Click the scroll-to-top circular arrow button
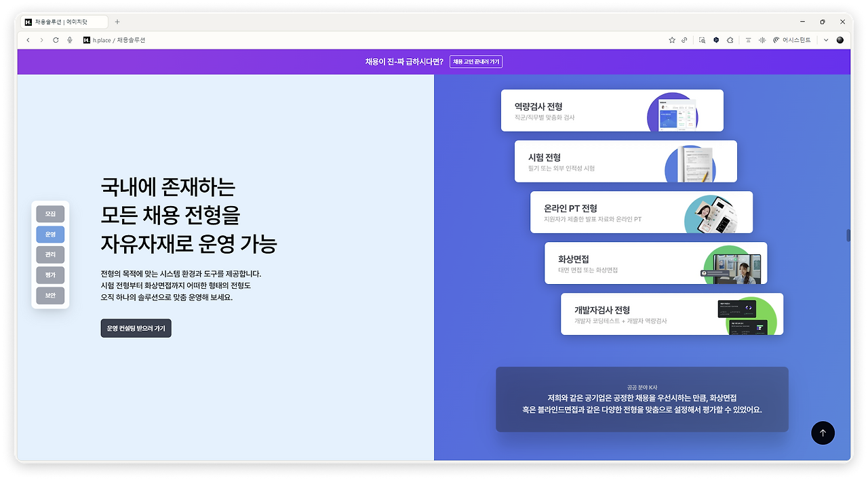The image size is (868, 480). (x=823, y=433)
